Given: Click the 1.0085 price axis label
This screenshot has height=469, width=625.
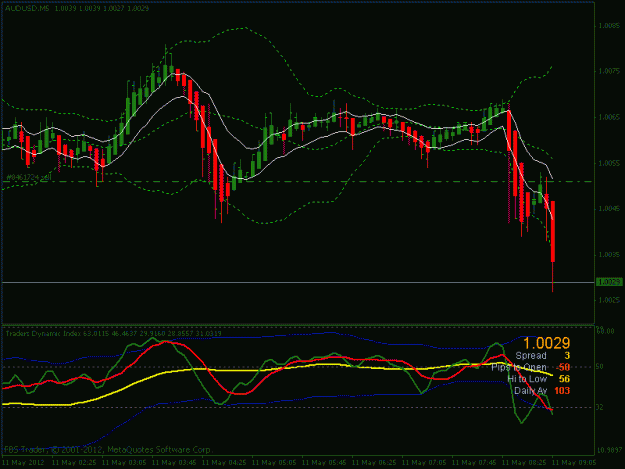Looking at the screenshot, I should click(609, 26).
